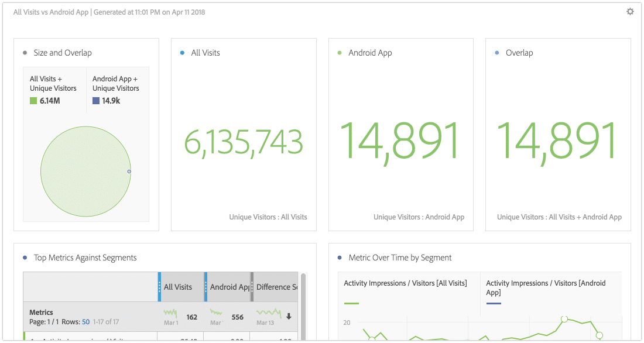Open the panel settings gear
This screenshot has width=644, height=343.
coord(630,12)
